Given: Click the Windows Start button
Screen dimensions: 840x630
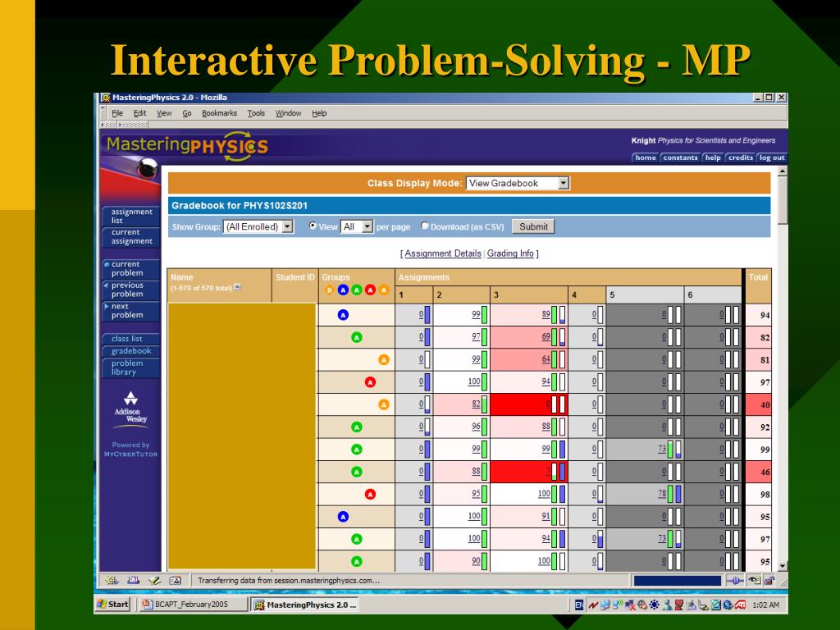Looking at the screenshot, I should [x=113, y=605].
